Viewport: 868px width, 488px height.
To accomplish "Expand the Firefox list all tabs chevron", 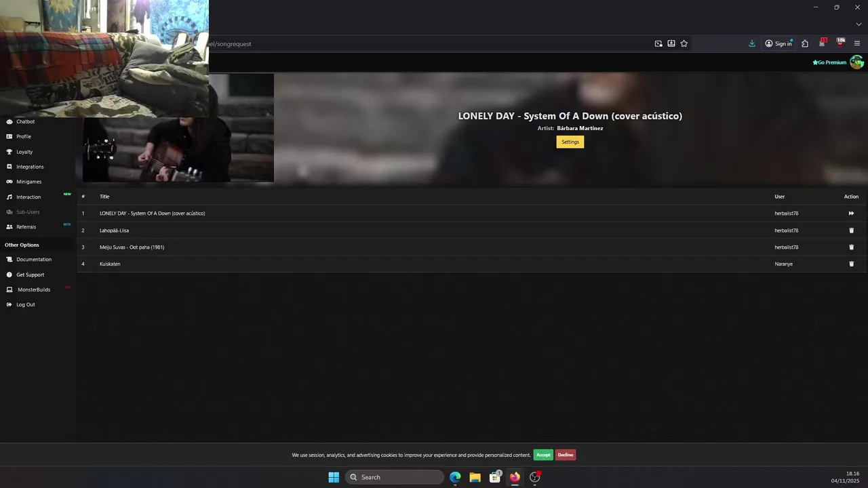I will tap(858, 24).
